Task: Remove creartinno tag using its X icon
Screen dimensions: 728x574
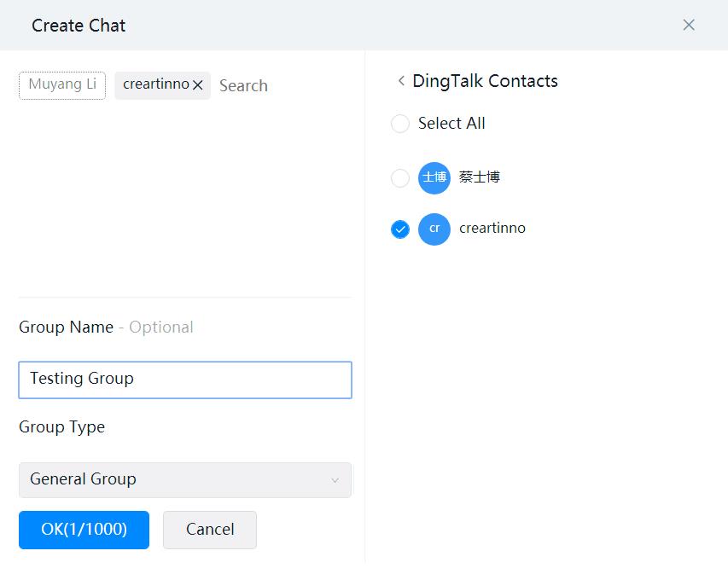Action: point(198,85)
